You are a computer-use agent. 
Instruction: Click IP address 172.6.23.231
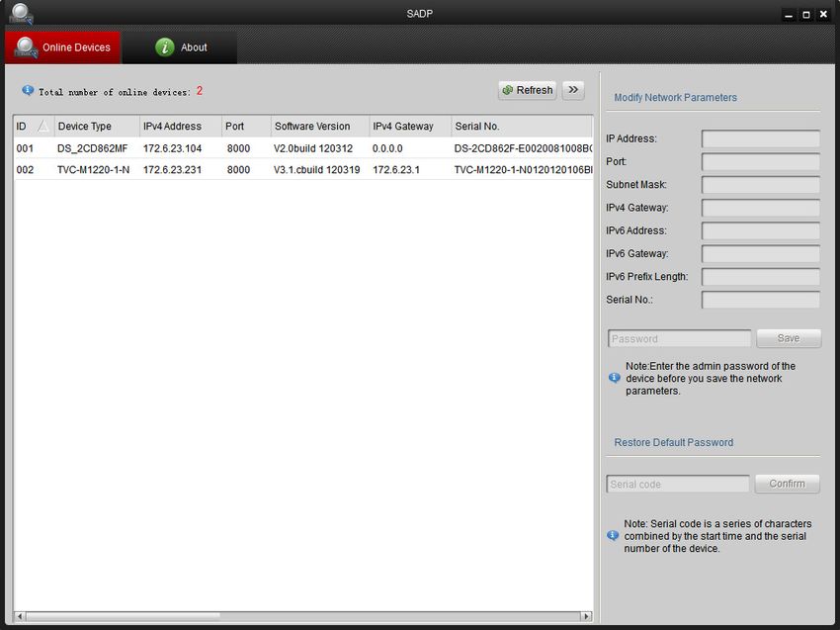coord(172,170)
